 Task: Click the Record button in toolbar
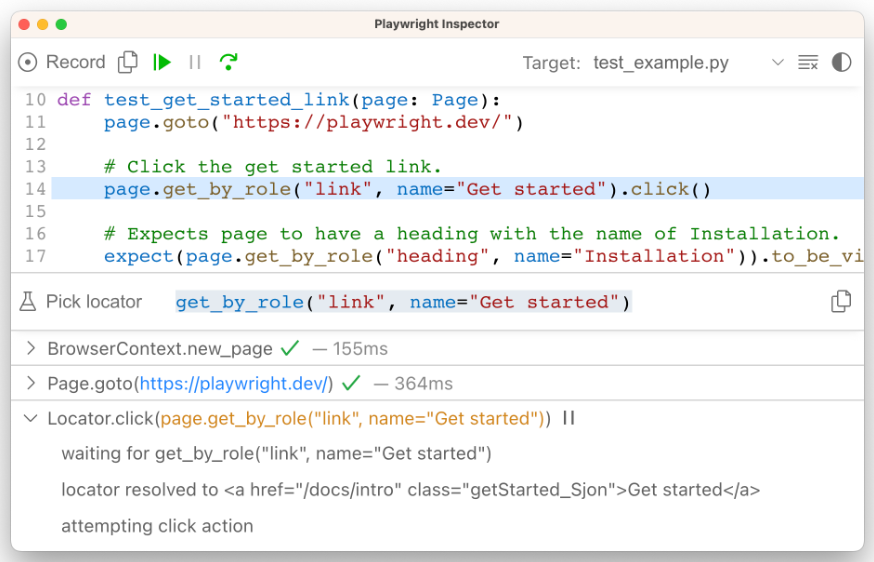[x=62, y=62]
